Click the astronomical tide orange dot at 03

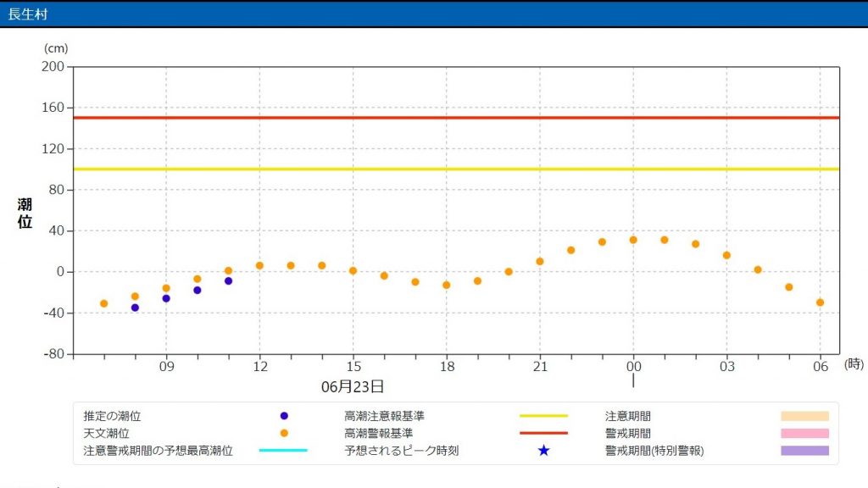point(726,256)
